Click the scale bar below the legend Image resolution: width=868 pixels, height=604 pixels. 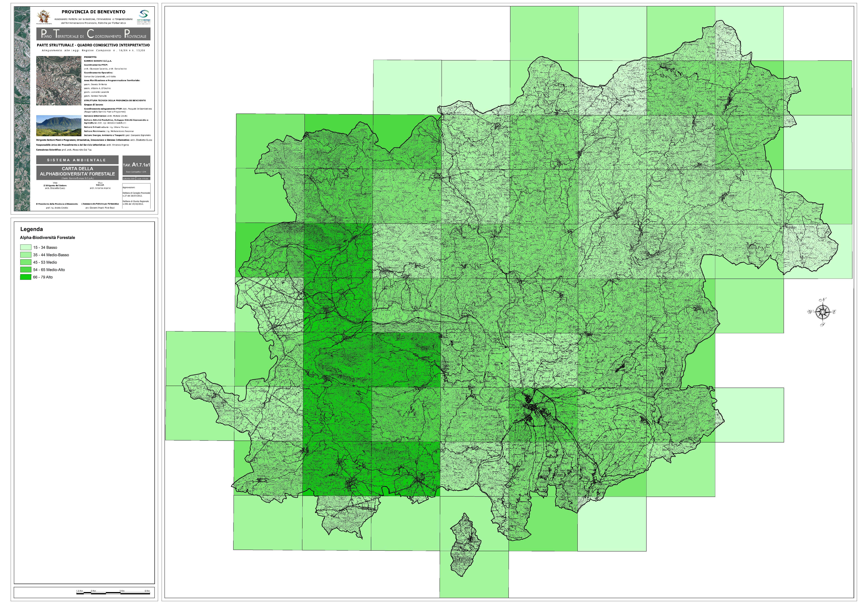(x=113, y=592)
